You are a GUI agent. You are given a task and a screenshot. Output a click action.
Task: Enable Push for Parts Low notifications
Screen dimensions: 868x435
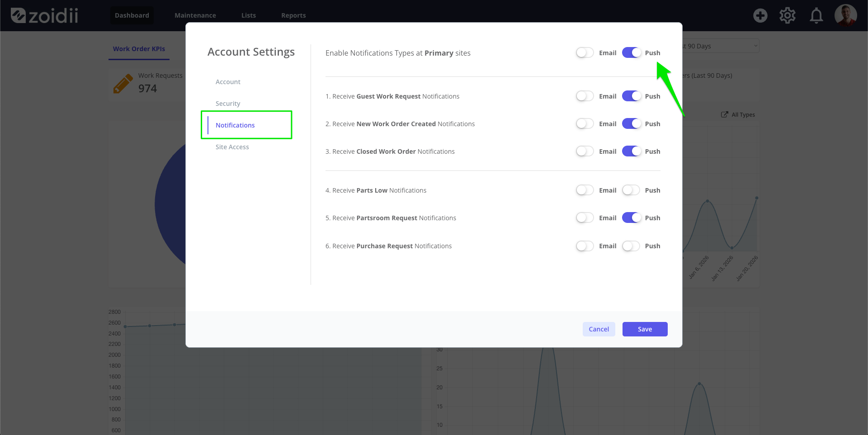click(x=631, y=190)
